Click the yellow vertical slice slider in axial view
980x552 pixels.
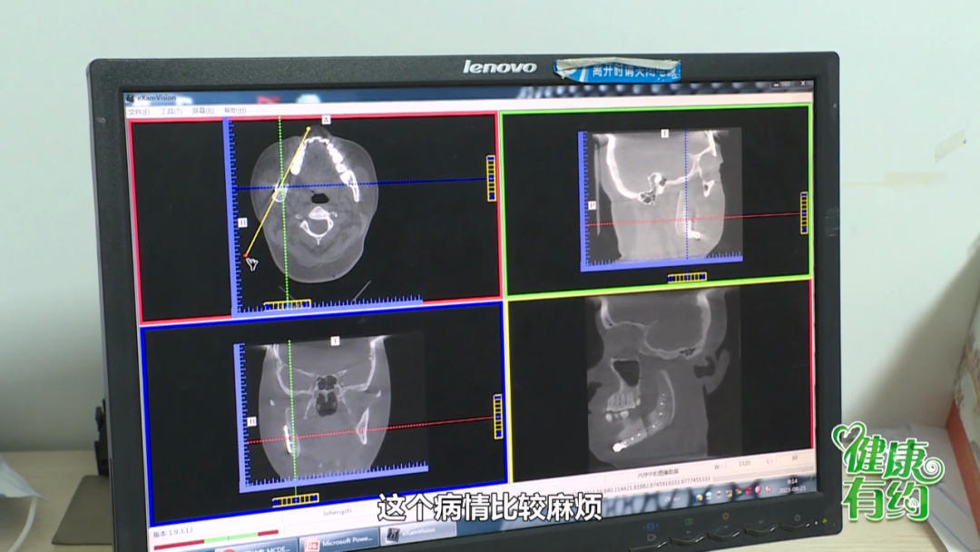tap(491, 178)
